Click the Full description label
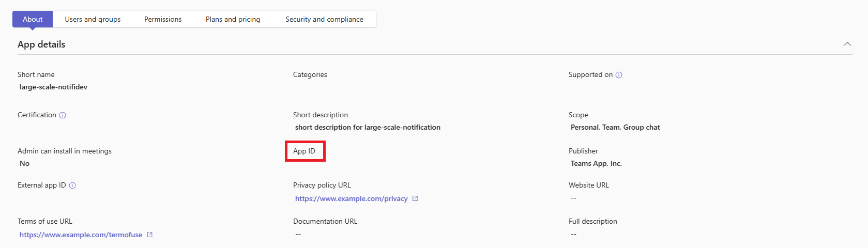The width and height of the screenshot is (868, 248). point(593,221)
